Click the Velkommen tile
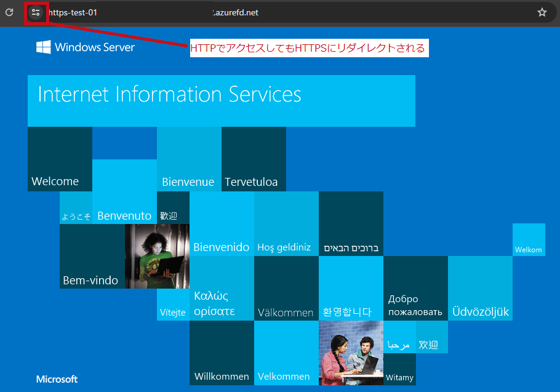The height and width of the screenshot is (392, 560). click(x=286, y=353)
